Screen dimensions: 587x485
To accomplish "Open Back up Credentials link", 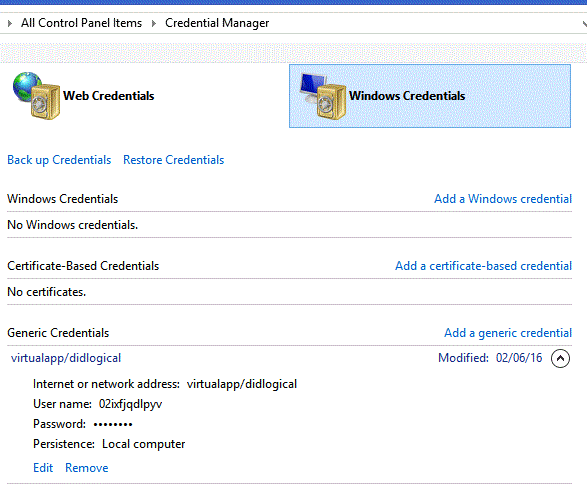I will (59, 160).
